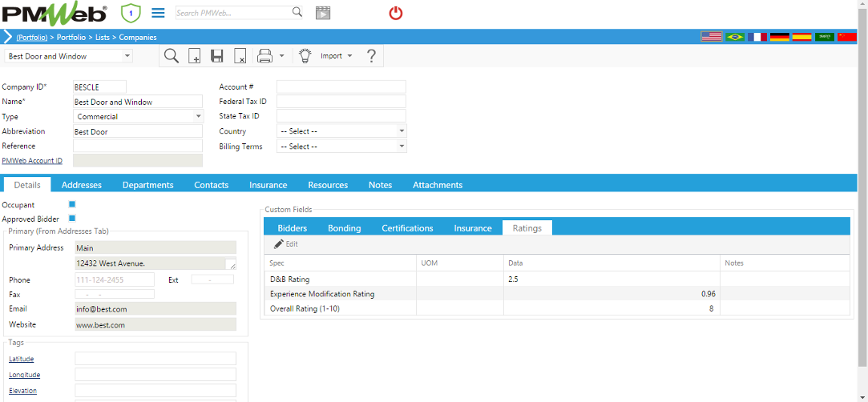Click the Elevation link
The height and width of the screenshot is (402, 868).
point(22,390)
